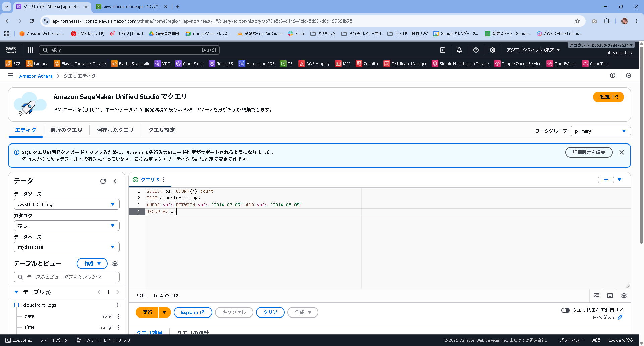Click the 設定 button for SageMaker Studio
Screen dimensions: 644x346
[x=608, y=97]
